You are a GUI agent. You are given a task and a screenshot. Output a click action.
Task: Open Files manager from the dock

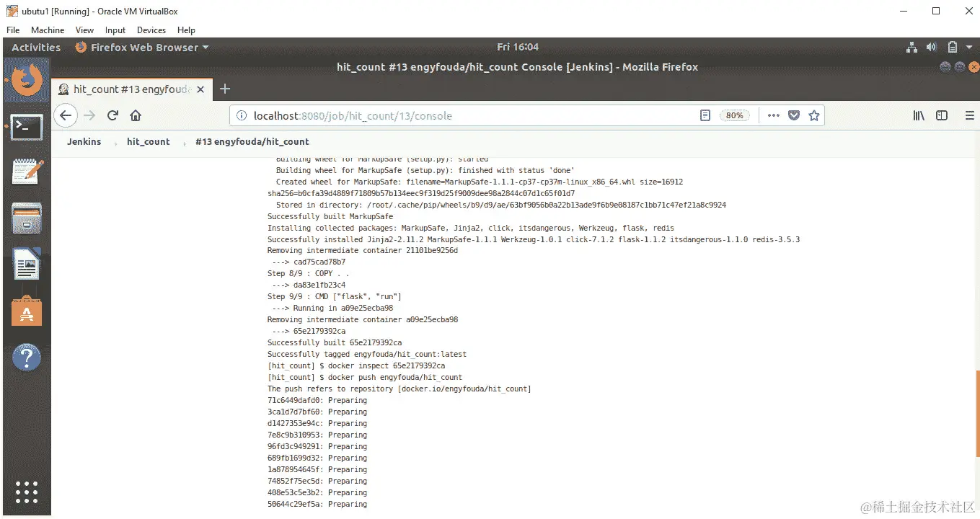point(27,218)
